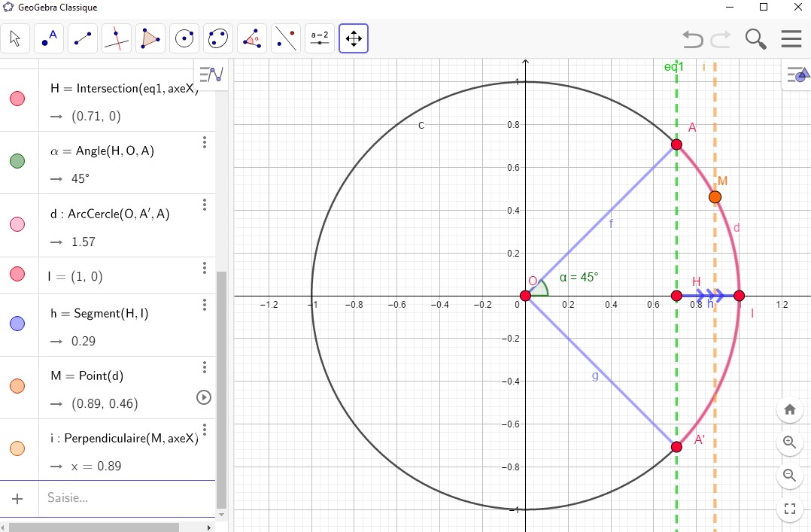
Task: Click the scroll down arrow in algebra panel
Action: pos(221,515)
